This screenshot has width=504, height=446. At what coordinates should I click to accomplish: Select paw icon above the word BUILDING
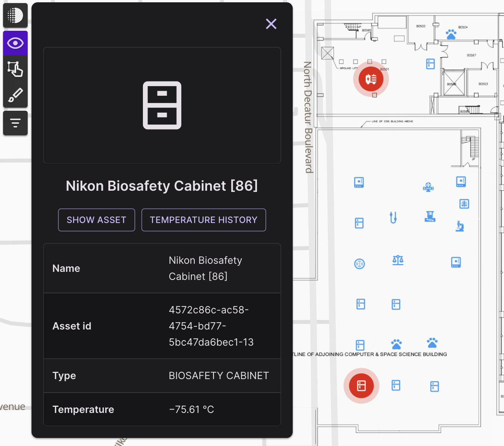coord(432,343)
